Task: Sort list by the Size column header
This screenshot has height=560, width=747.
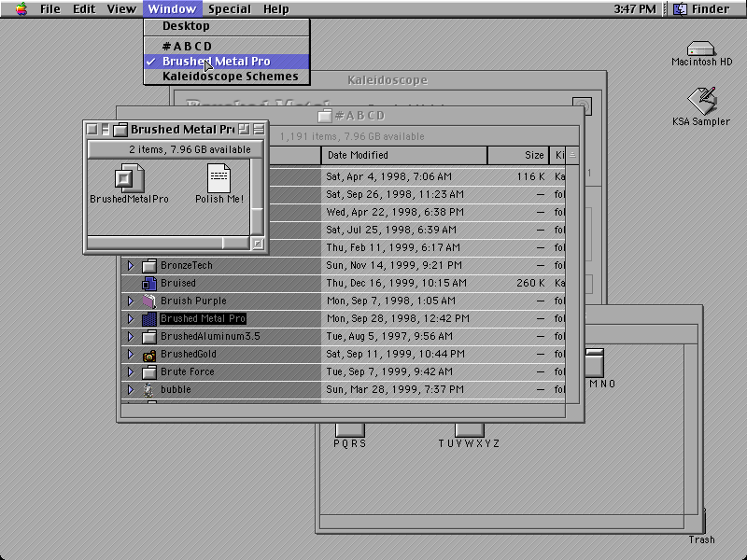Action: click(x=518, y=155)
